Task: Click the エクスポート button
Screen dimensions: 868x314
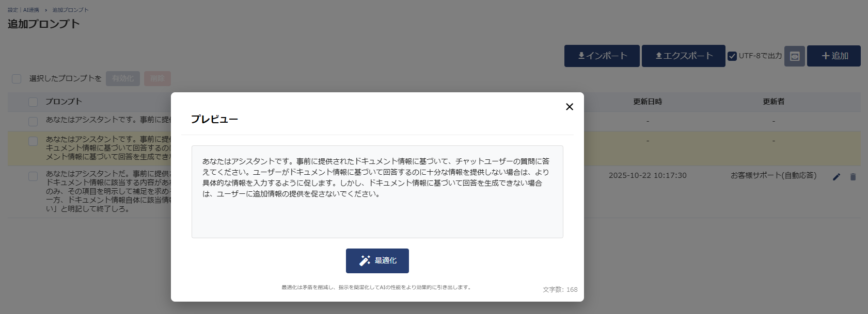Action: [683, 56]
